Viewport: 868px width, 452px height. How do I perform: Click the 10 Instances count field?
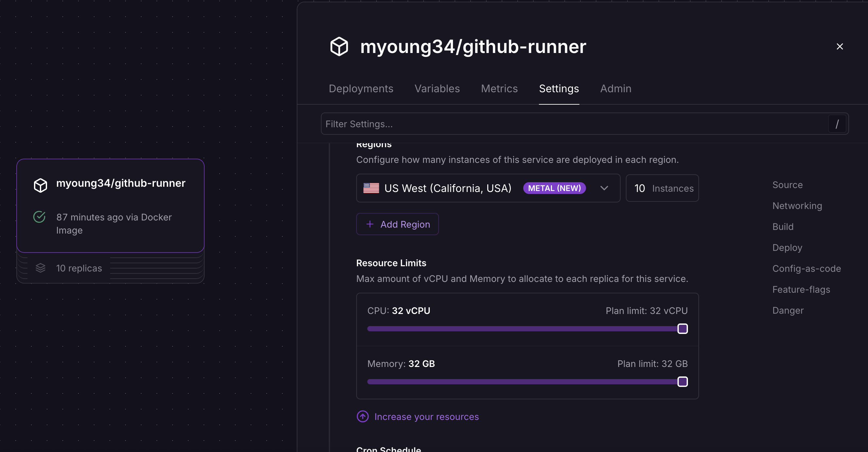coord(662,188)
